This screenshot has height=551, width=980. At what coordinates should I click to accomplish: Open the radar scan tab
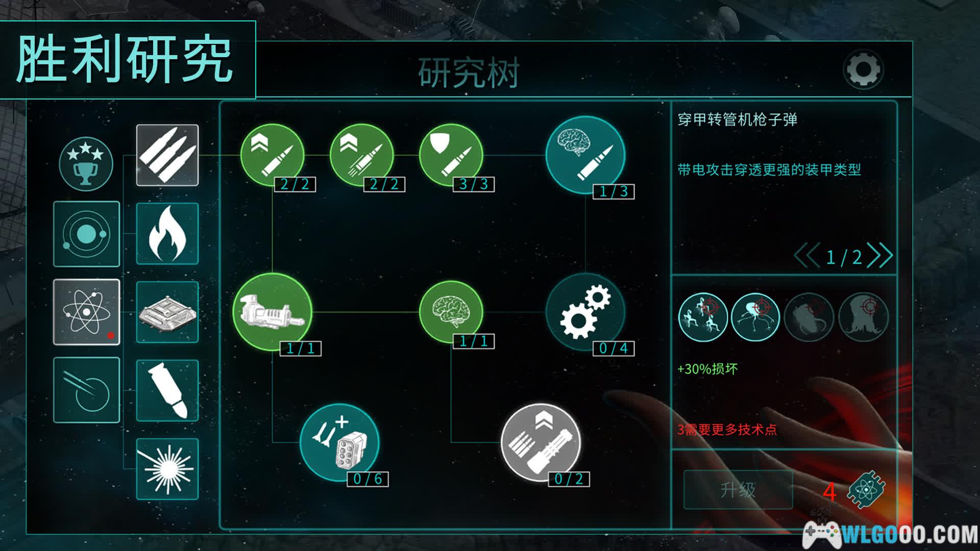(x=86, y=390)
